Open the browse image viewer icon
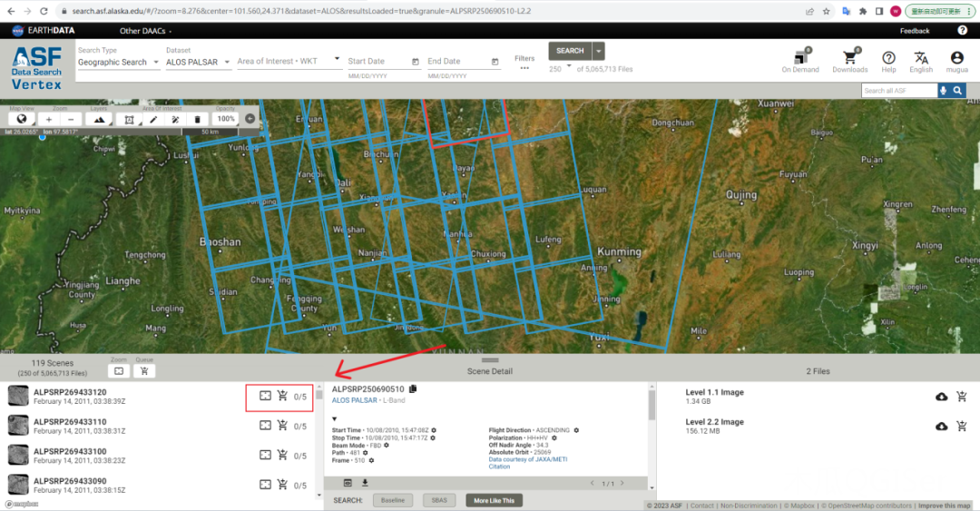Viewport: 980px width, 511px height. tap(348, 483)
